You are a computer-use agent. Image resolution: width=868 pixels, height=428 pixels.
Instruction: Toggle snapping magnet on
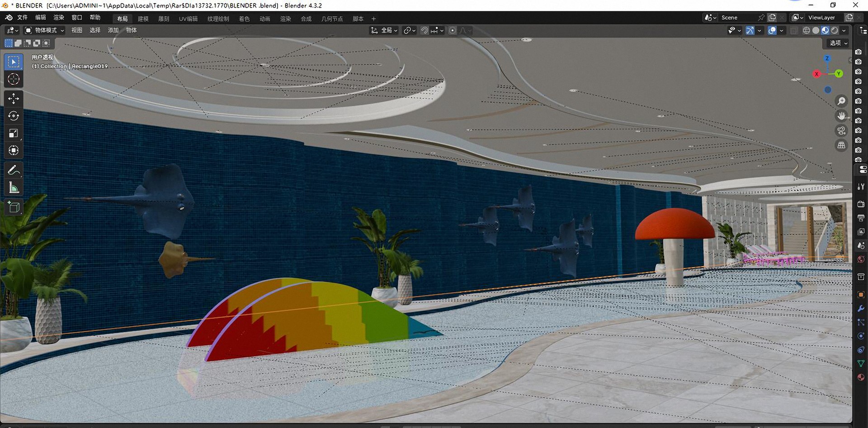coord(425,30)
